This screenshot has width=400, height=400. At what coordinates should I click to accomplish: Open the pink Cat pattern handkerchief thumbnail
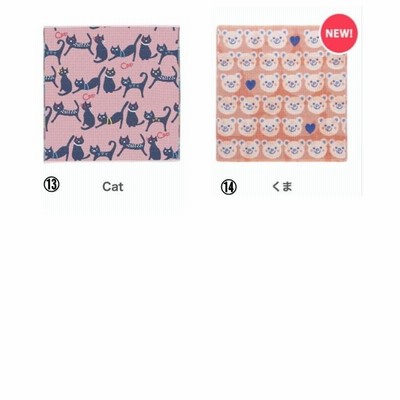112,94
